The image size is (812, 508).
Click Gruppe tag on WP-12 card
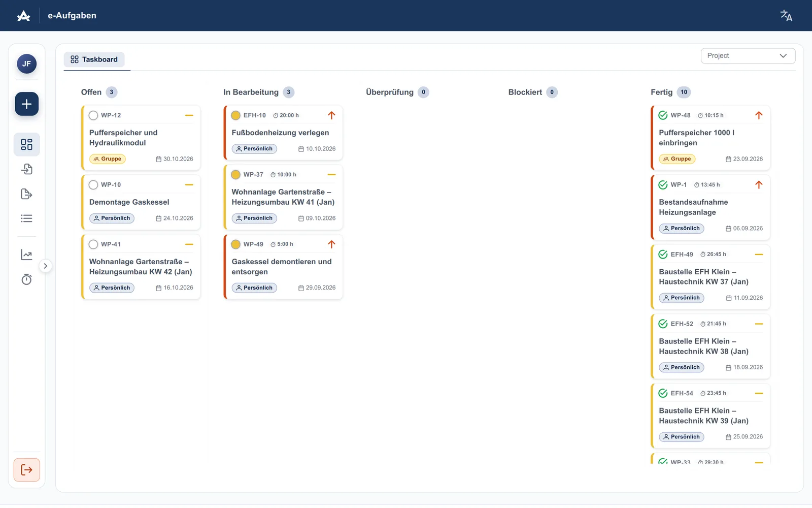pyautogui.click(x=108, y=159)
